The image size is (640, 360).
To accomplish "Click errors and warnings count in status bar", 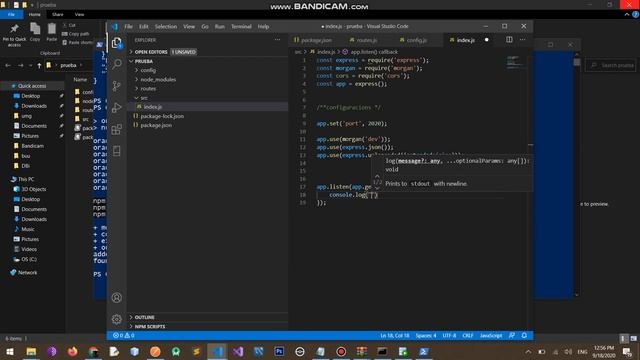I will click(124, 336).
